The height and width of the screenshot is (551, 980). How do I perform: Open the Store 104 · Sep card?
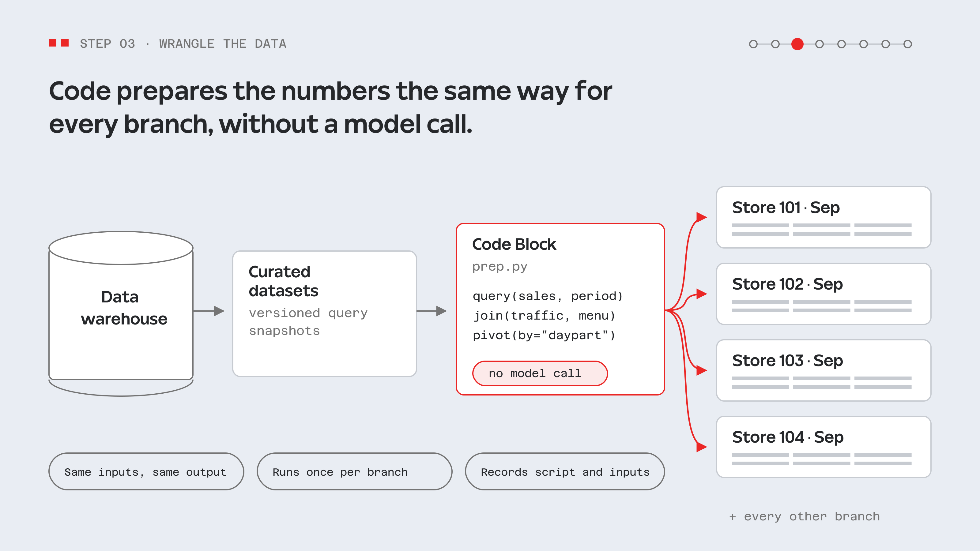tap(824, 447)
